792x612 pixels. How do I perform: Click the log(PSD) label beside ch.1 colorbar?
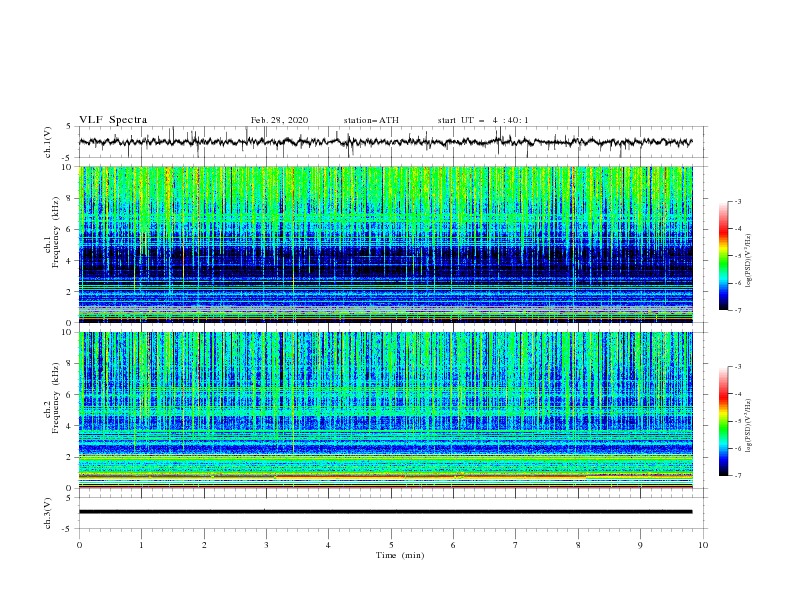(x=748, y=261)
